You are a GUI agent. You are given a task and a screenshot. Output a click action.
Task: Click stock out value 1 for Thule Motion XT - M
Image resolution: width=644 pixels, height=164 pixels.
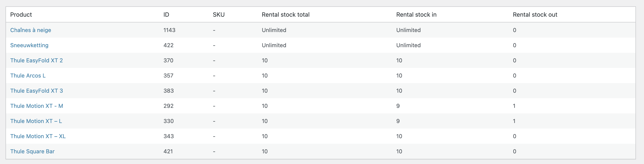[514, 106]
